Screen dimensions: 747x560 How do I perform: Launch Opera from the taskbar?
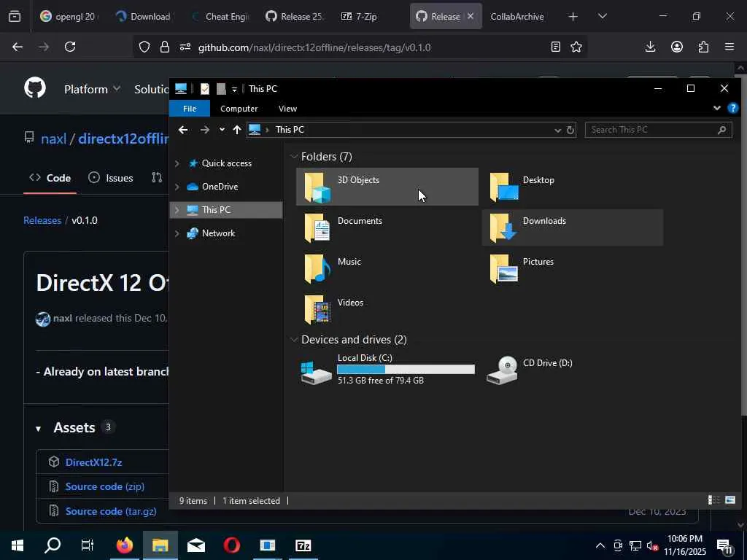click(x=232, y=545)
